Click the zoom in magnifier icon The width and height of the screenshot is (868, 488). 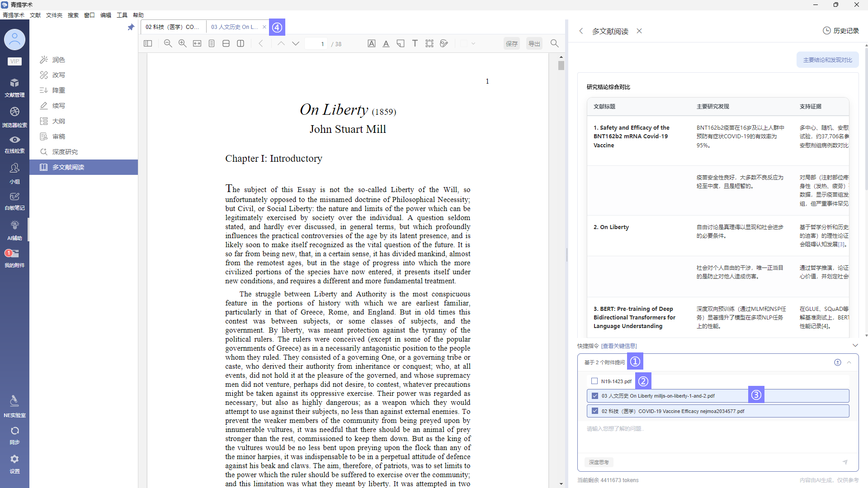coord(182,43)
